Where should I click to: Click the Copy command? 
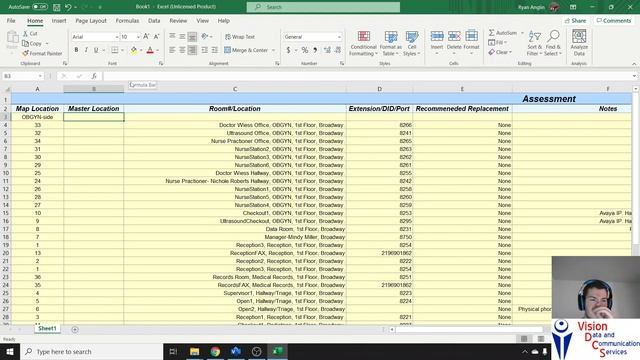click(32, 43)
